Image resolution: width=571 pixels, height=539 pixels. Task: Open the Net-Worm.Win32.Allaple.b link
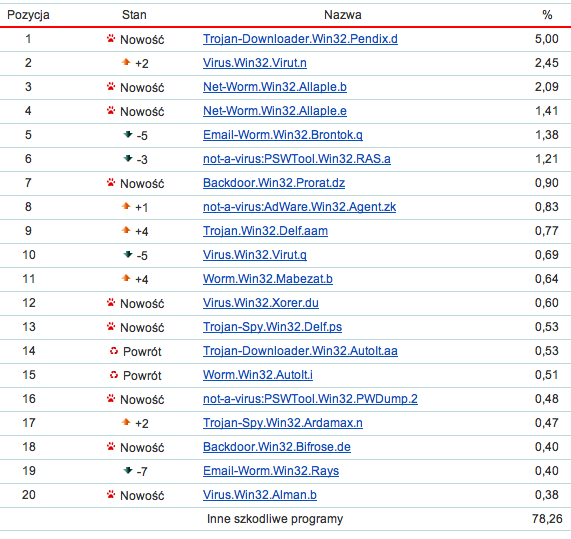click(x=275, y=87)
